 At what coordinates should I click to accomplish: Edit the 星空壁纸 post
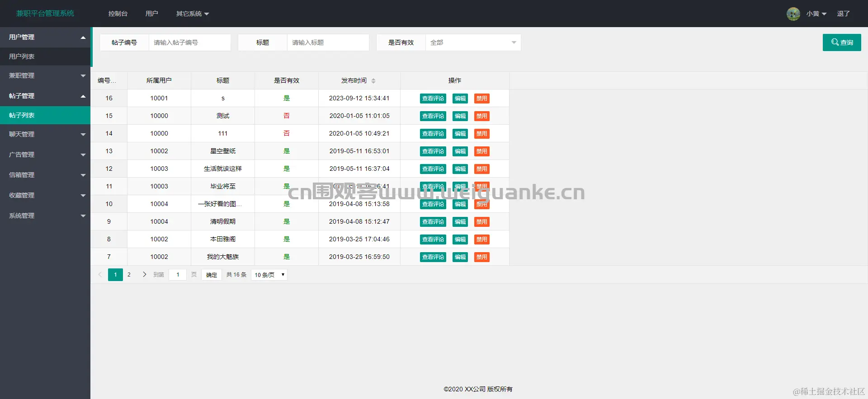click(460, 151)
